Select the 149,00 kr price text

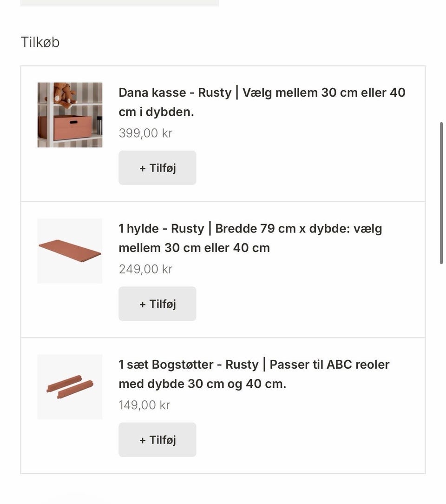pos(144,405)
